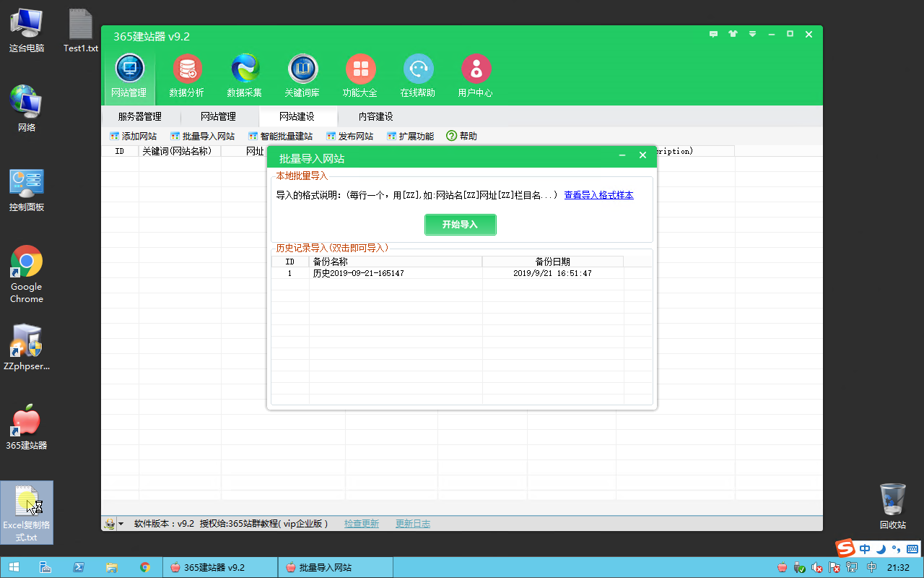Open the title bar dropdown menu arrow
The image size is (924, 578).
(752, 34)
